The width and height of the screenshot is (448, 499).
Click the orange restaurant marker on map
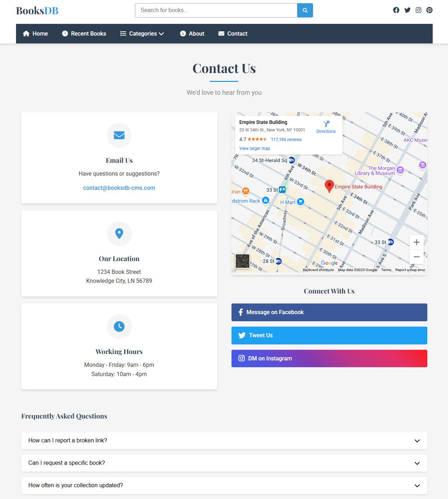pyautogui.click(x=246, y=191)
